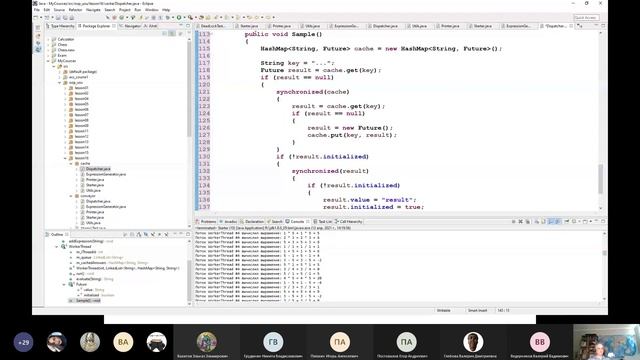The width and height of the screenshot is (640, 360).
Task: Click Remove All Terminated Launches icon
Action: click(x=528, y=221)
